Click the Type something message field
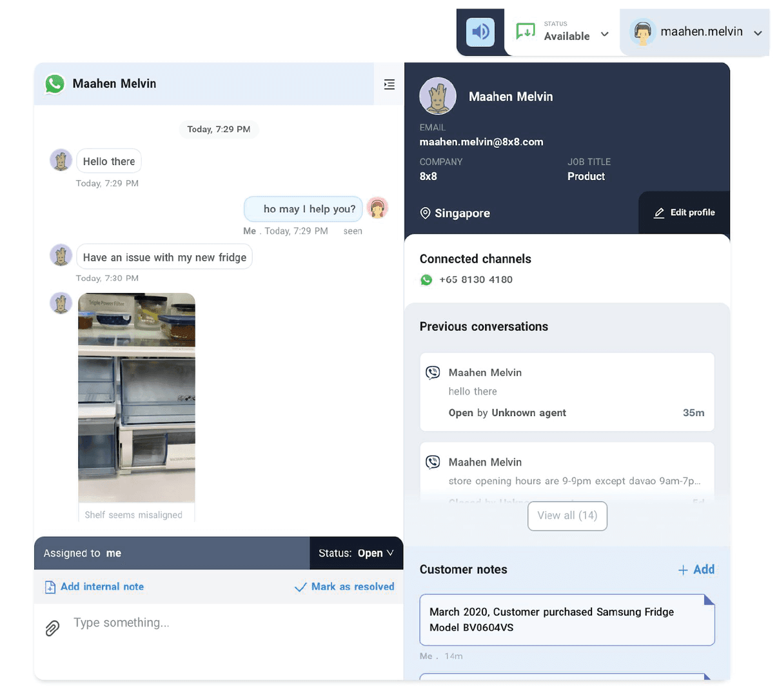This screenshot has height=700, width=779. point(219,623)
